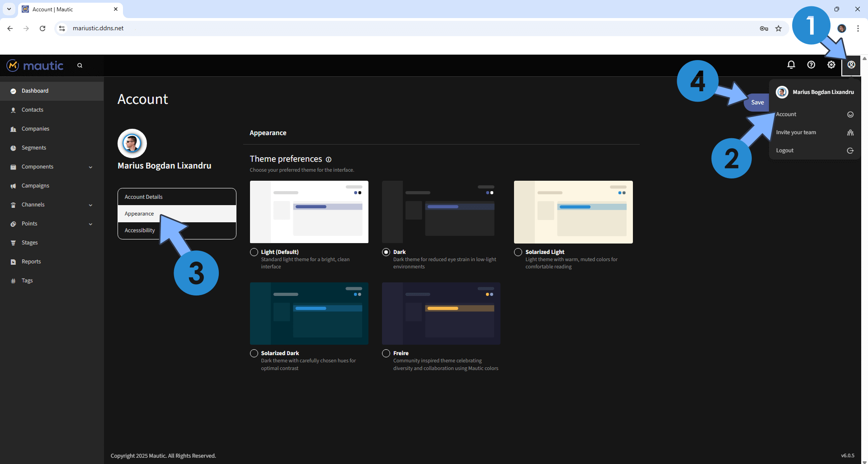Open the Accessibility tab
The image size is (868, 464).
coord(140,230)
